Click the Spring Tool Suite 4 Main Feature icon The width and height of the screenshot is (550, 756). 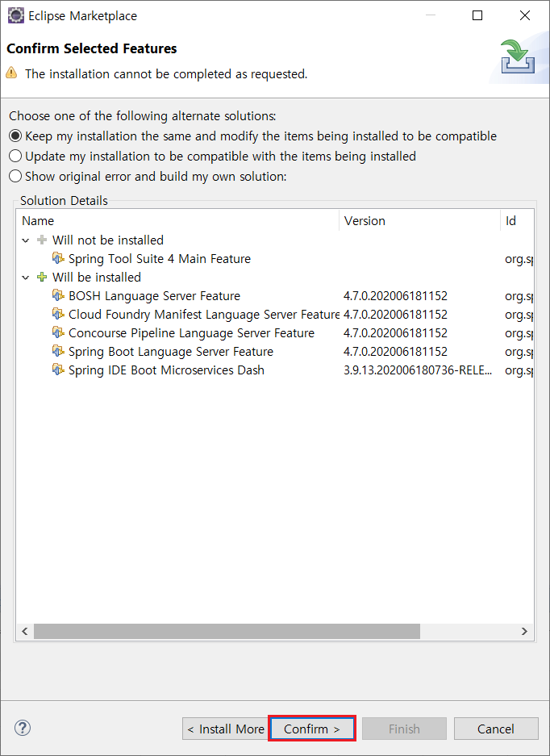(x=58, y=258)
